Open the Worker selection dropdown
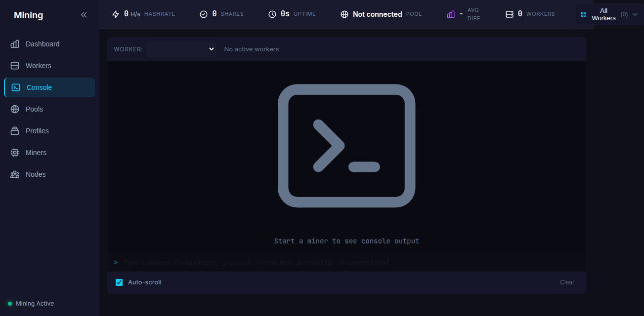The width and height of the screenshot is (644, 316). (181, 49)
